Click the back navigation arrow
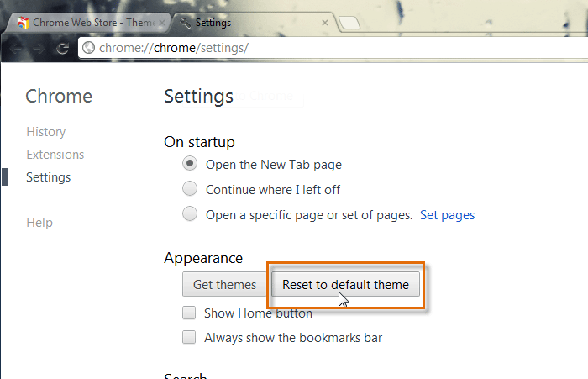 pyautogui.click(x=16, y=49)
